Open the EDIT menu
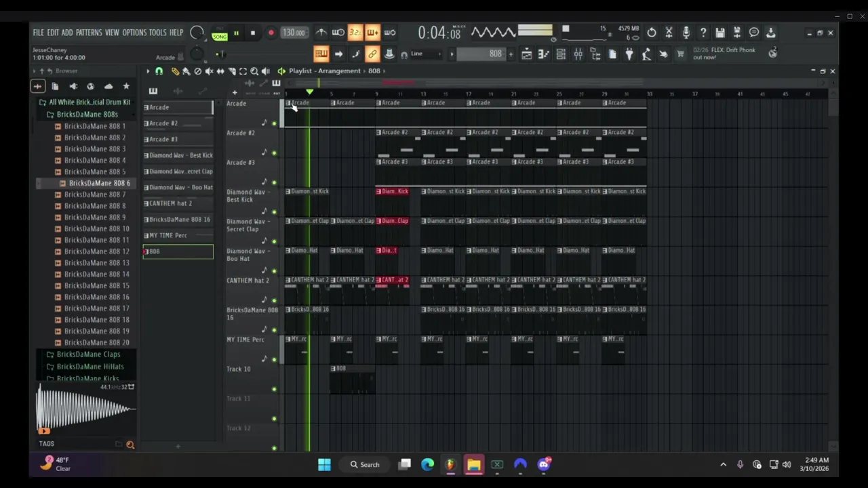The image size is (868, 488). point(52,33)
